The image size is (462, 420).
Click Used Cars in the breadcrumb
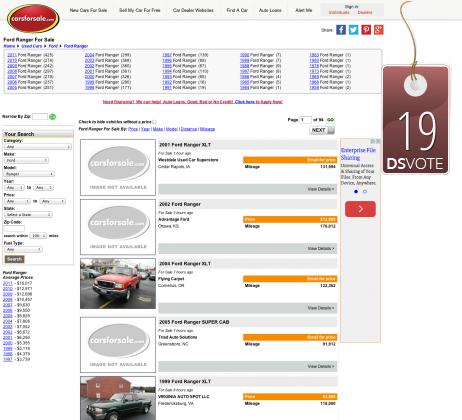(32, 46)
